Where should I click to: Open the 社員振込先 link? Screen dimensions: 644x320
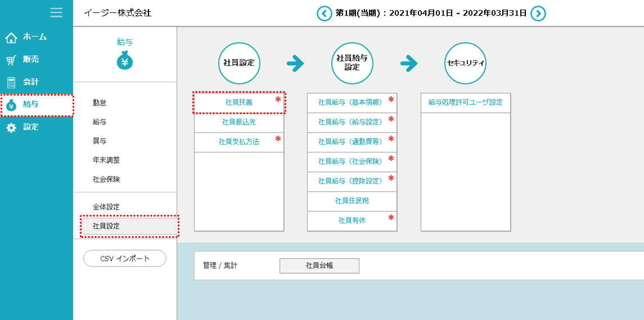(x=239, y=122)
